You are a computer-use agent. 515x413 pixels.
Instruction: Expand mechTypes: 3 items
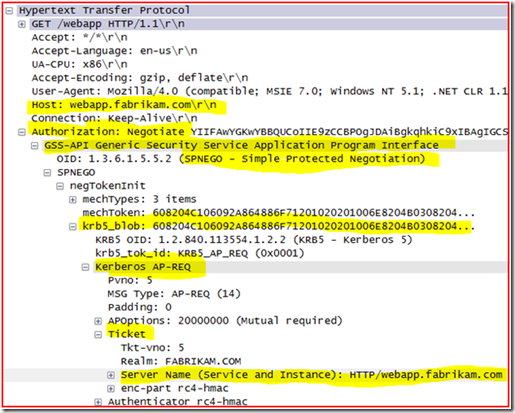coord(72,199)
